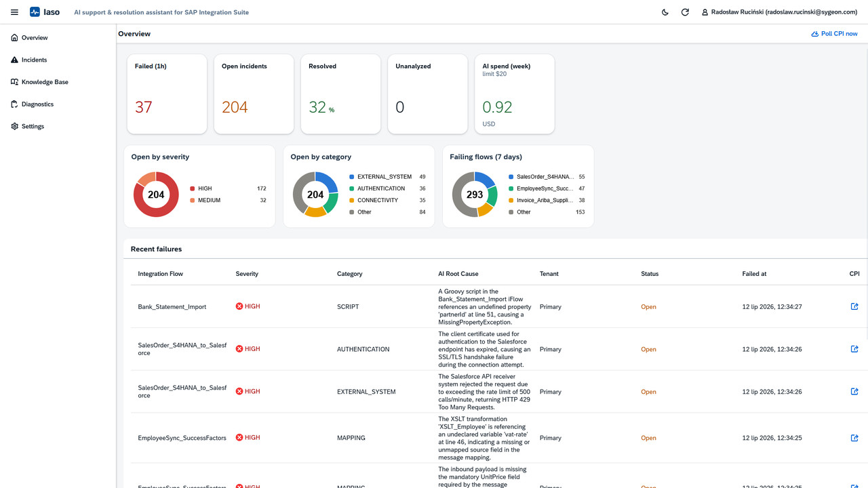868x488 pixels.
Task: Click the Incidents warning triangle icon
Action: point(15,60)
